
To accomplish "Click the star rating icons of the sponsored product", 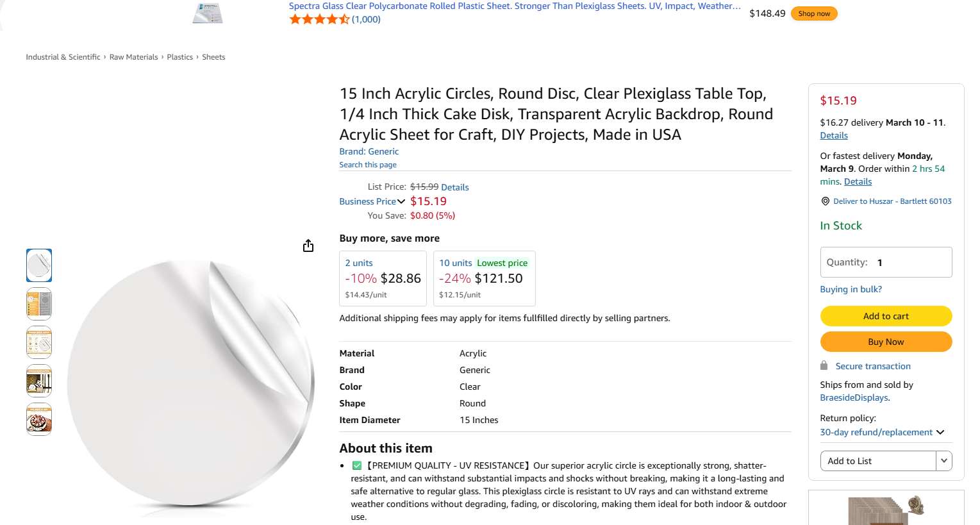I will click(x=319, y=19).
